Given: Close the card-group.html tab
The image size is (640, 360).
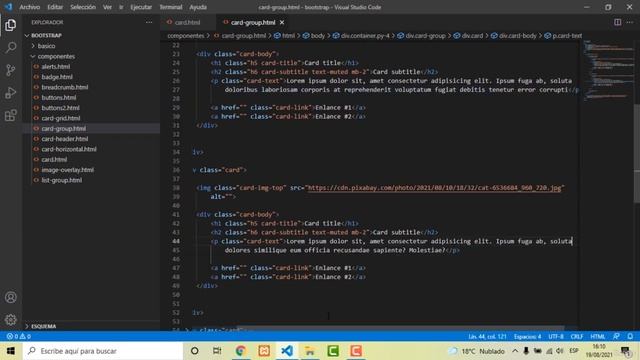Looking at the screenshot, I should click(282, 22).
